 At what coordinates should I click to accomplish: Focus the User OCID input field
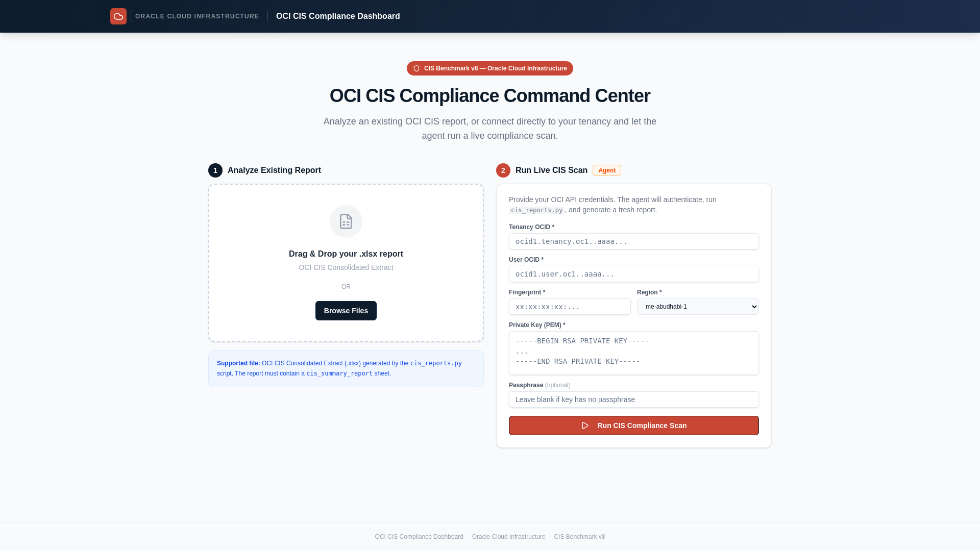click(634, 274)
